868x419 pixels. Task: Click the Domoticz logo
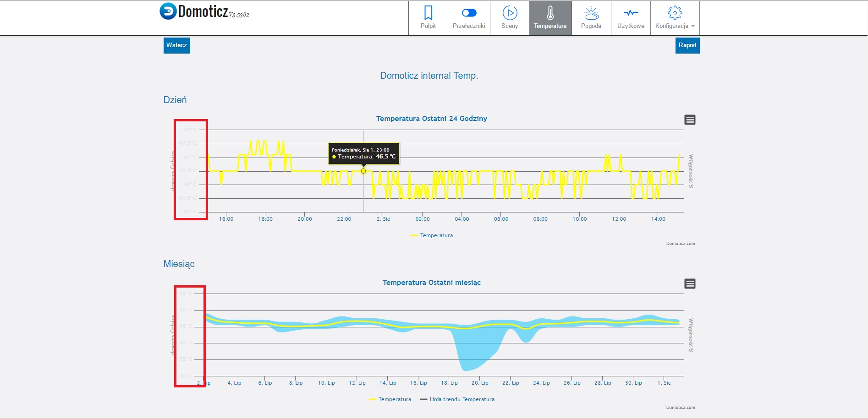(204, 11)
